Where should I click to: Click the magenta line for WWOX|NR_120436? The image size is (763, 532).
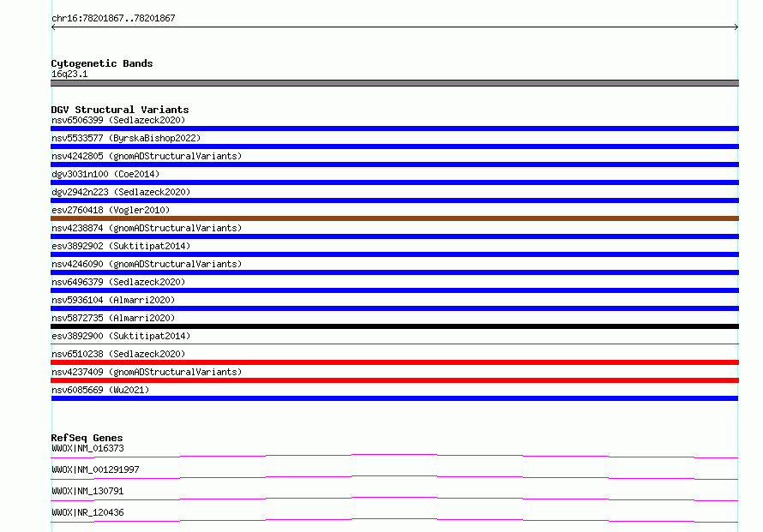[394, 520]
